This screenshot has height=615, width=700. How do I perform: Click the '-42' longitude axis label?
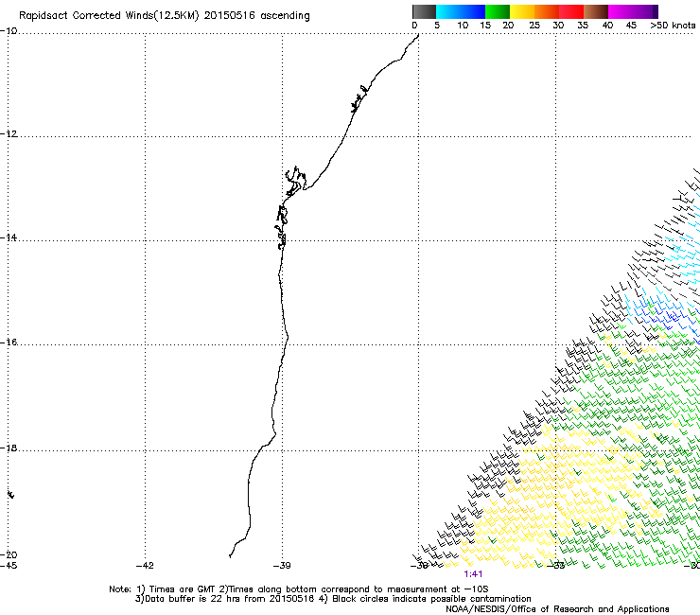click(145, 566)
